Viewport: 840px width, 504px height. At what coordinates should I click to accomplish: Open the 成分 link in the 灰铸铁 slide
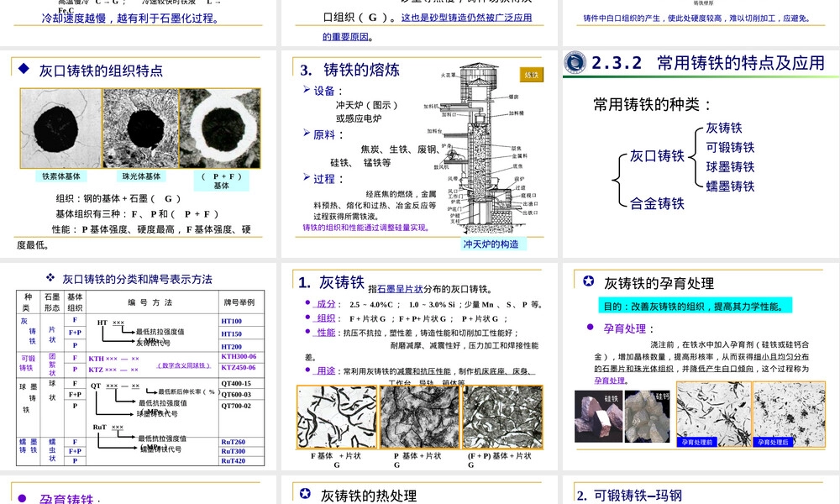tap(326, 304)
